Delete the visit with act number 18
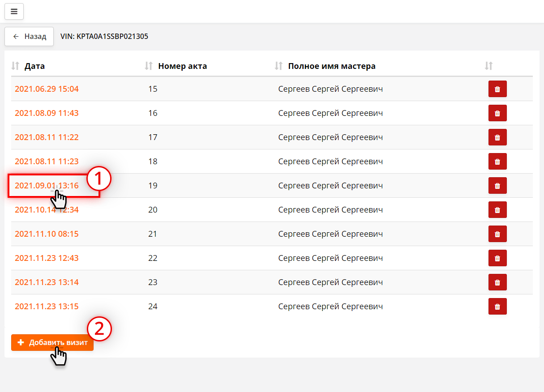 click(497, 162)
